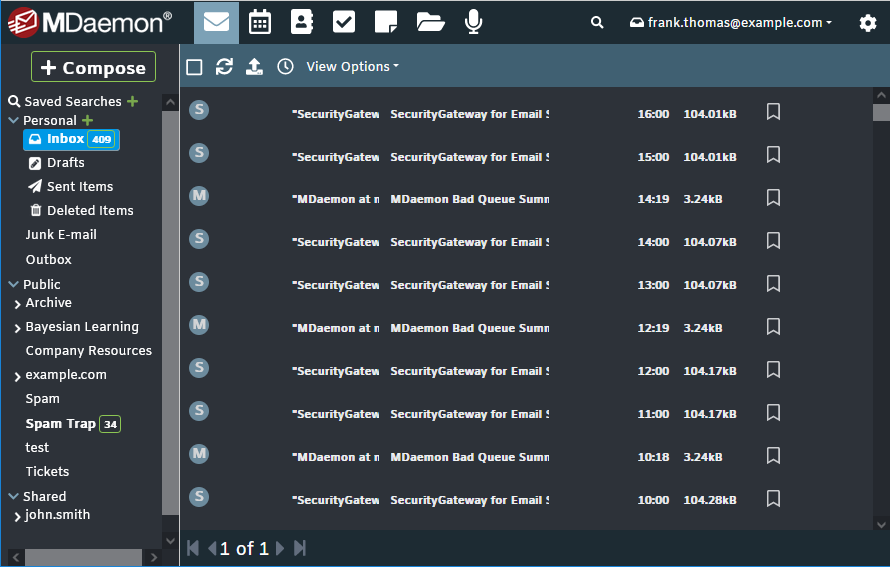
Task: Go to previous page of messages
Action: (211, 548)
